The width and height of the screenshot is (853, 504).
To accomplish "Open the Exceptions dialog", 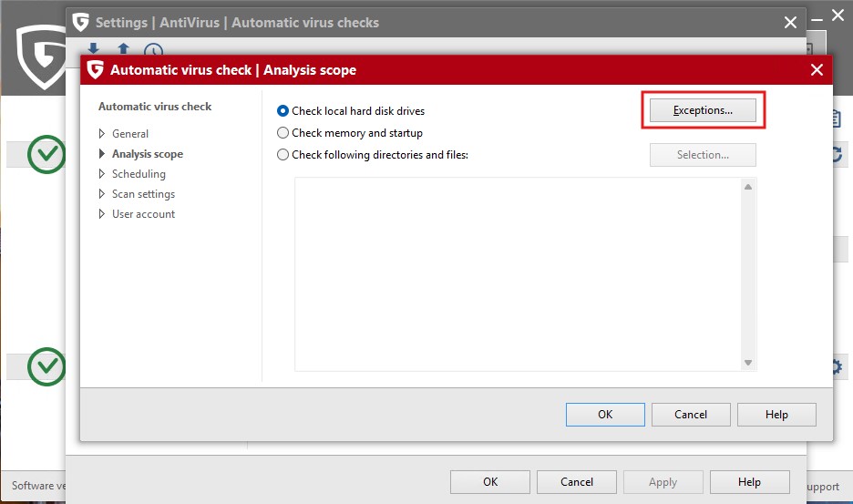I will tap(703, 110).
